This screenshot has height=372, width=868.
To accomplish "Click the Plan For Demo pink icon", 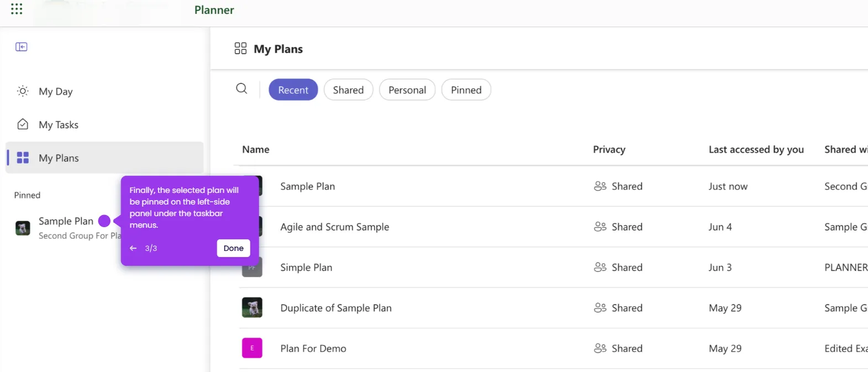I will click(x=252, y=348).
